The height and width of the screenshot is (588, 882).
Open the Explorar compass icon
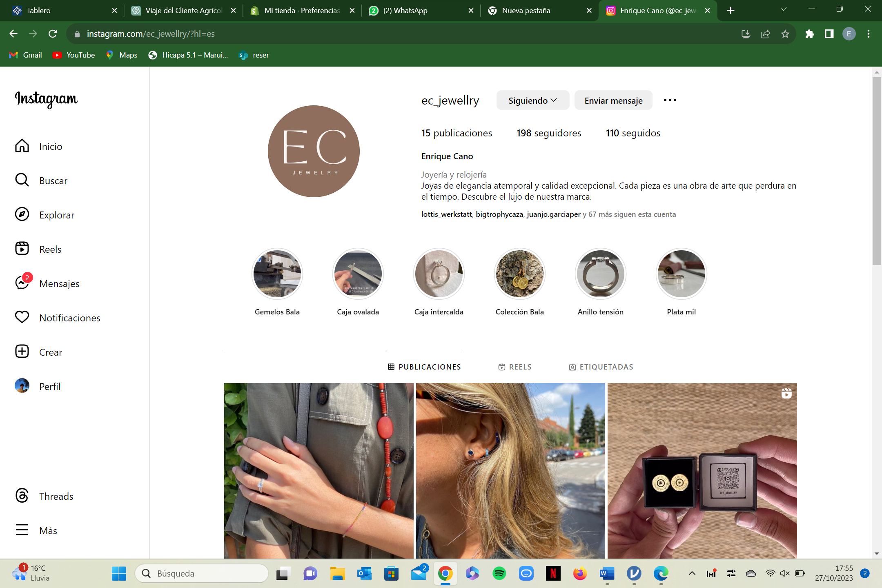click(22, 214)
